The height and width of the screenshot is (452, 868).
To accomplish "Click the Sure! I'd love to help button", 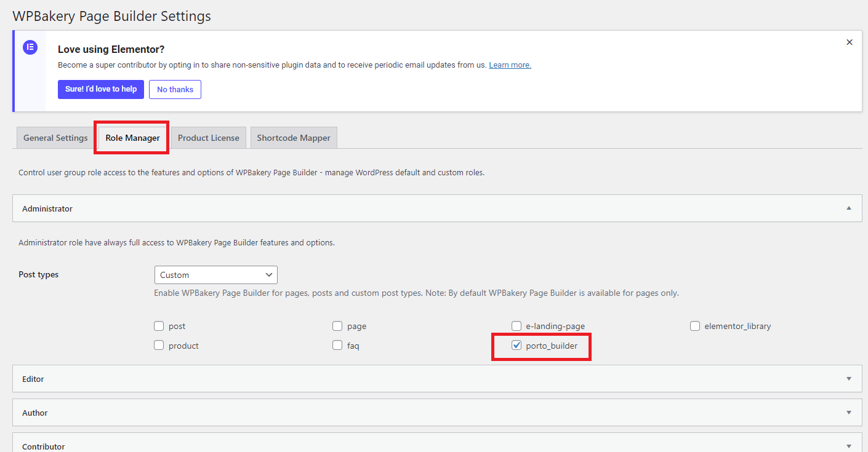I will click(101, 89).
